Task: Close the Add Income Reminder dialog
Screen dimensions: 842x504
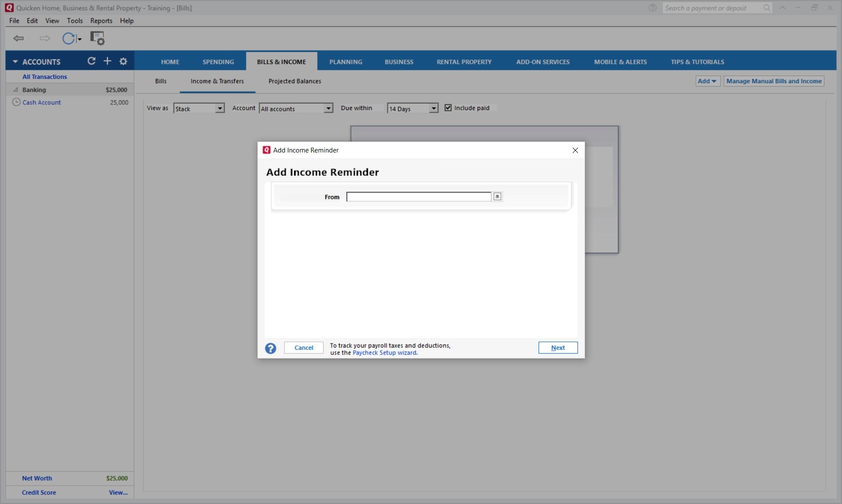Action: click(x=575, y=150)
